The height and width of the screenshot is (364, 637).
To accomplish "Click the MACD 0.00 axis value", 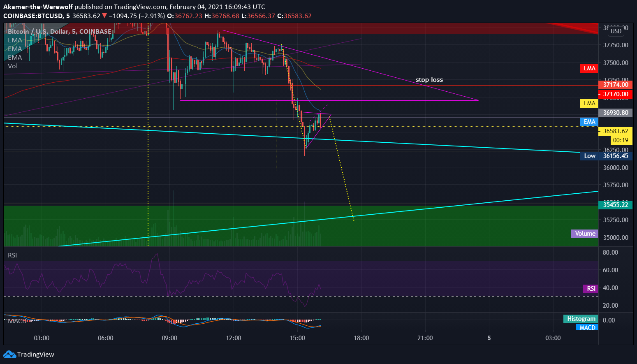I will tap(609, 320).
